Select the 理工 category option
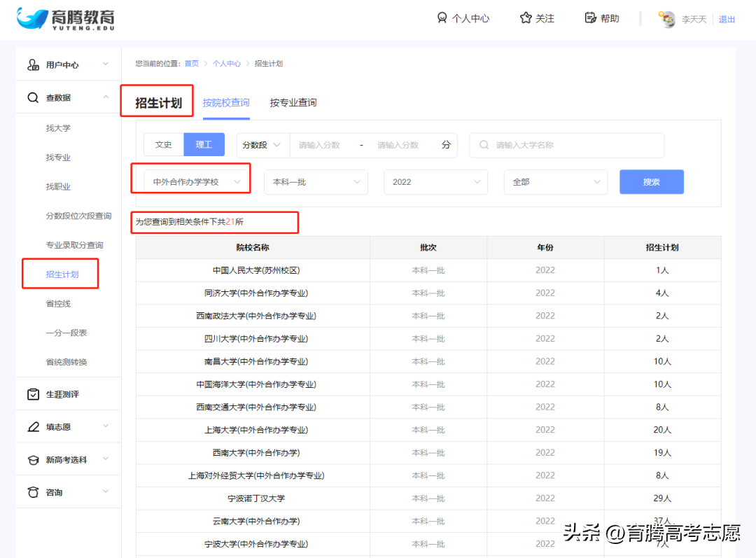Screen dimensions: 756x558 tap(204, 144)
